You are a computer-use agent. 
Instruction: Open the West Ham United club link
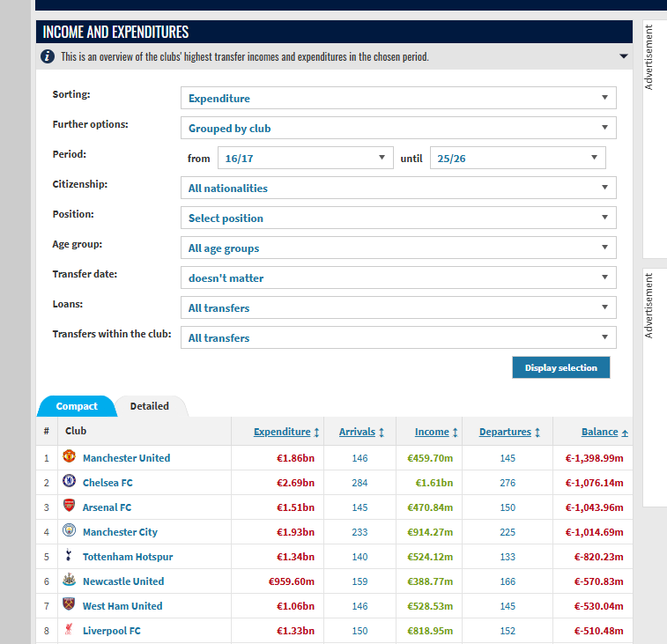(122, 606)
